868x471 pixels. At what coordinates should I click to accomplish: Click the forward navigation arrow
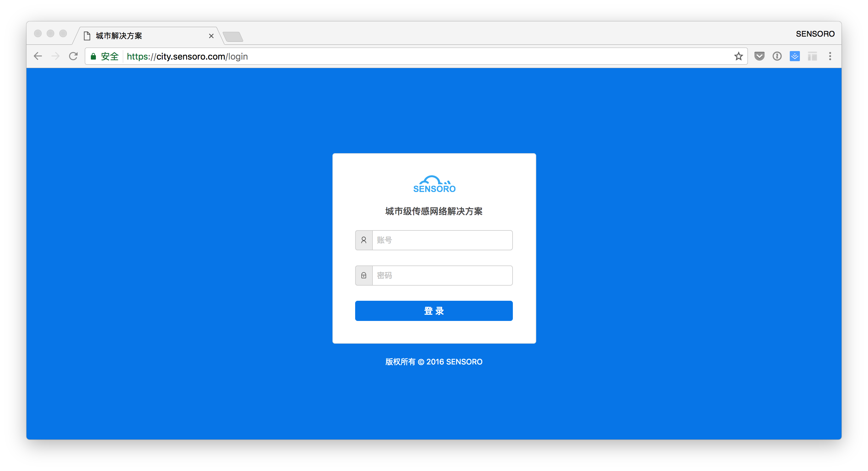55,56
